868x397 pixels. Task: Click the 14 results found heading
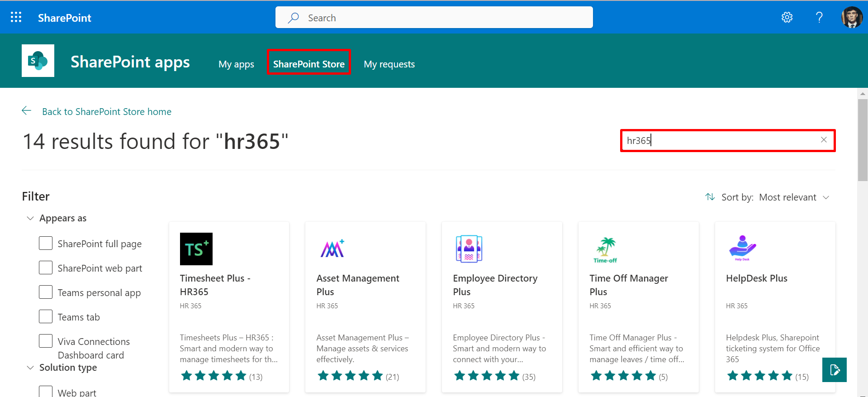[155, 141]
